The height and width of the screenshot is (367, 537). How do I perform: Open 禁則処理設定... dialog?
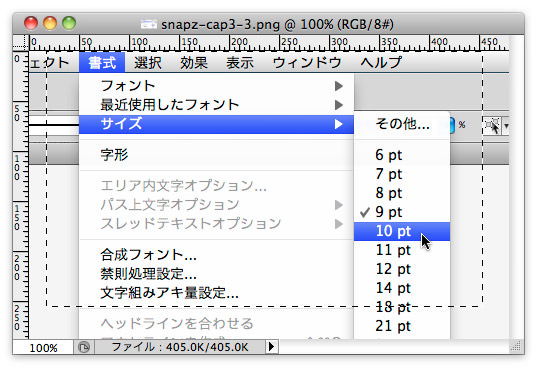coord(216,274)
